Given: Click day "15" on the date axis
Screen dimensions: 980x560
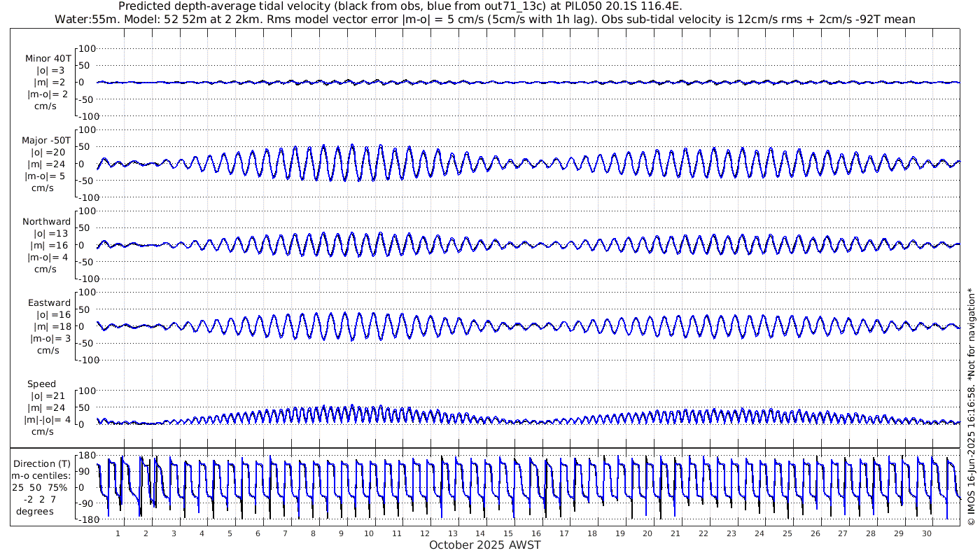Looking at the screenshot, I should [508, 533].
